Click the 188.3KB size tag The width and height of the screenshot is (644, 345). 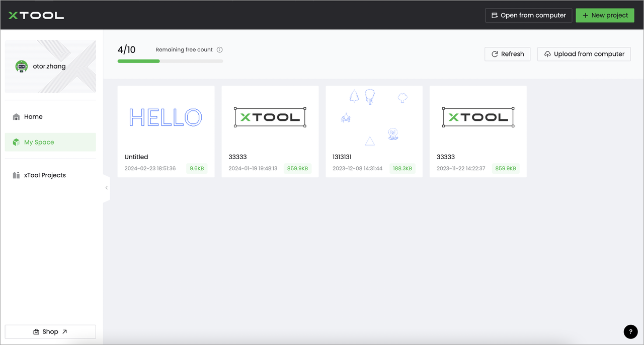click(403, 168)
